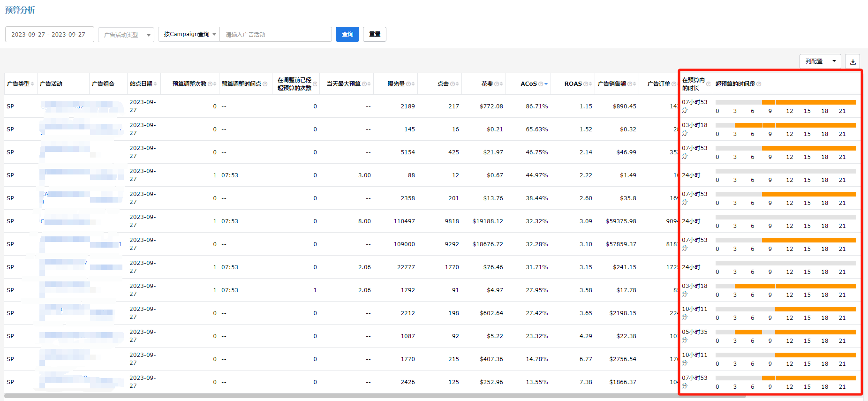Sort by 点击 sort arrows

point(457,84)
